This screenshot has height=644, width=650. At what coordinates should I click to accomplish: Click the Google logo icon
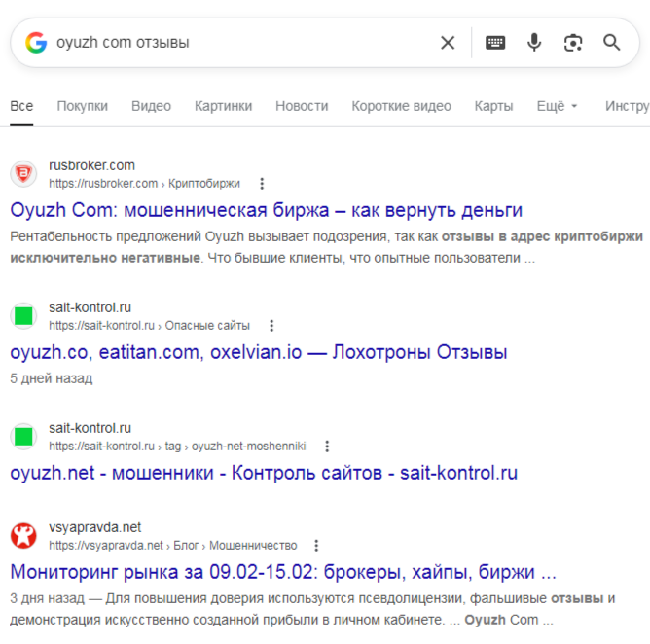pos(36,43)
